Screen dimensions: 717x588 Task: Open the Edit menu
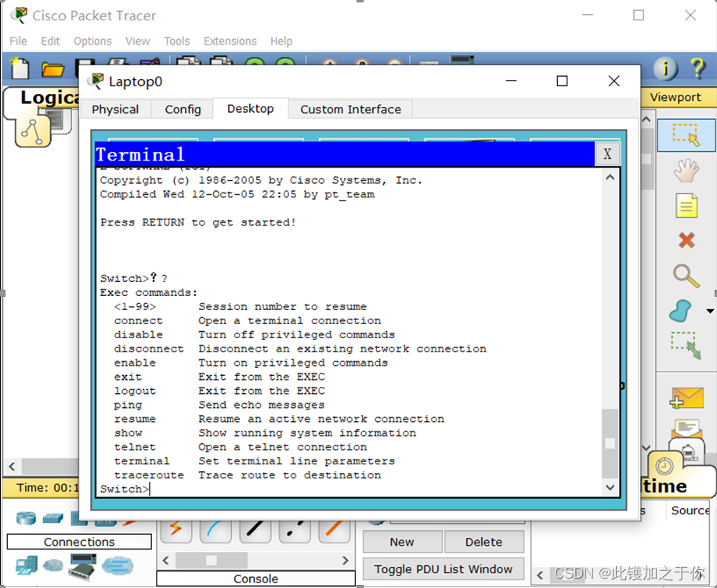click(50, 41)
